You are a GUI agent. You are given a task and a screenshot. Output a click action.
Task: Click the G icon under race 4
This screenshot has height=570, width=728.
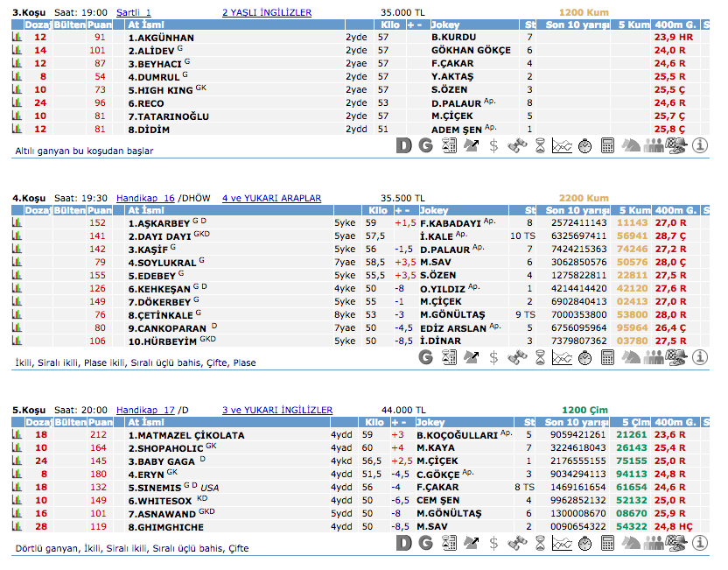(x=426, y=357)
